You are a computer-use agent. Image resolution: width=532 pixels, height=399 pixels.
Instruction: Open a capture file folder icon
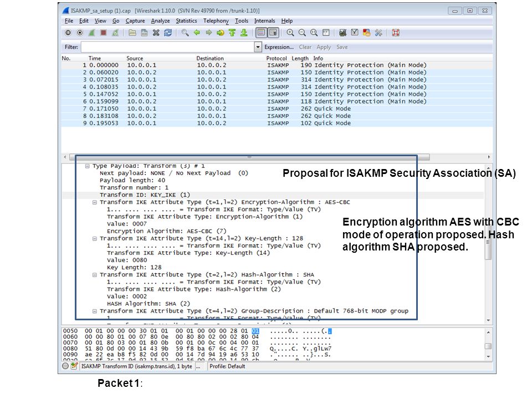coord(132,33)
